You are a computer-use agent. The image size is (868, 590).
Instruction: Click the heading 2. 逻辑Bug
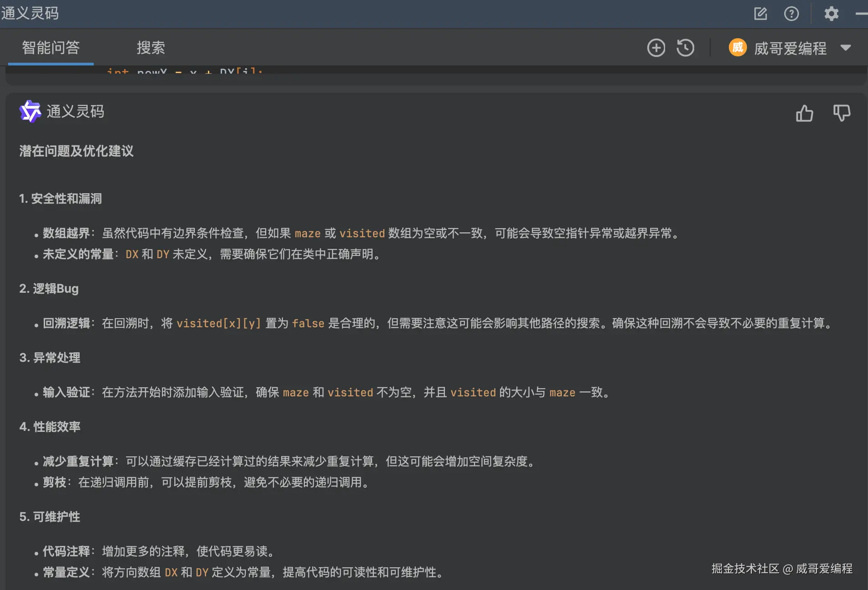49,289
